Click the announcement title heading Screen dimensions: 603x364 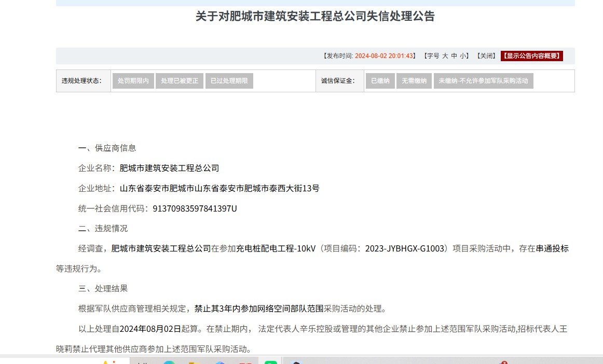pos(315,17)
